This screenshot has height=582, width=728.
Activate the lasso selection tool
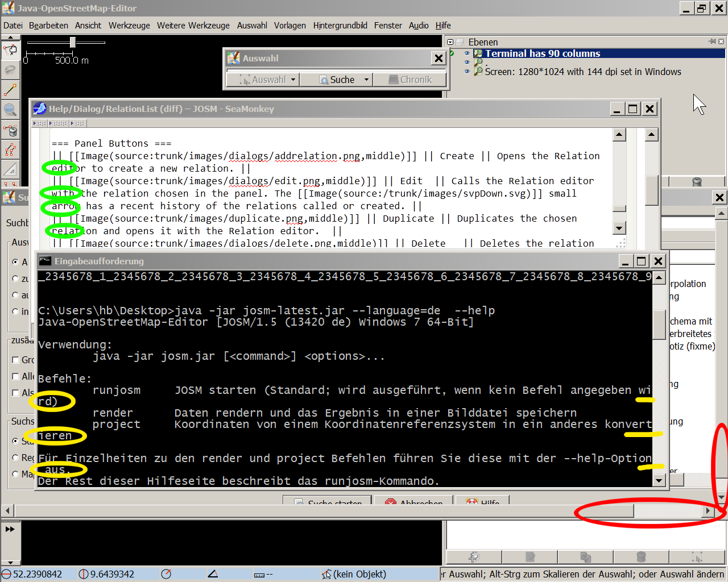click(10, 69)
